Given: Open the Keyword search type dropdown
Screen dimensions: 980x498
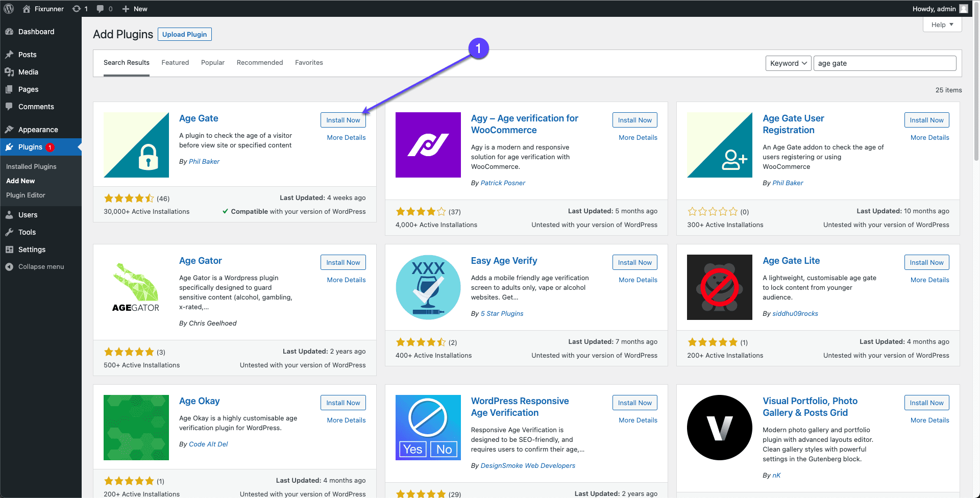Looking at the screenshot, I should click(788, 63).
